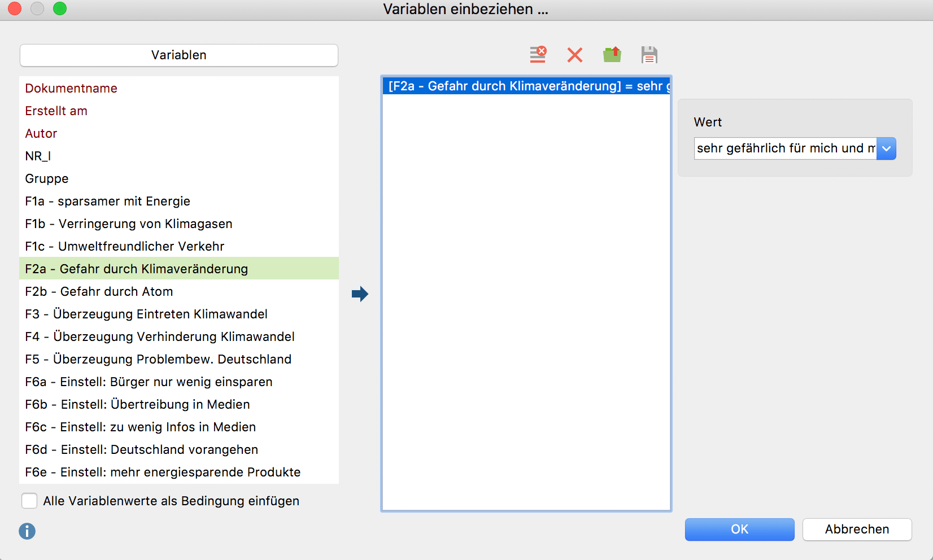This screenshot has height=560, width=933.
Task: Click the delete all conditions icon
Action: 538,55
